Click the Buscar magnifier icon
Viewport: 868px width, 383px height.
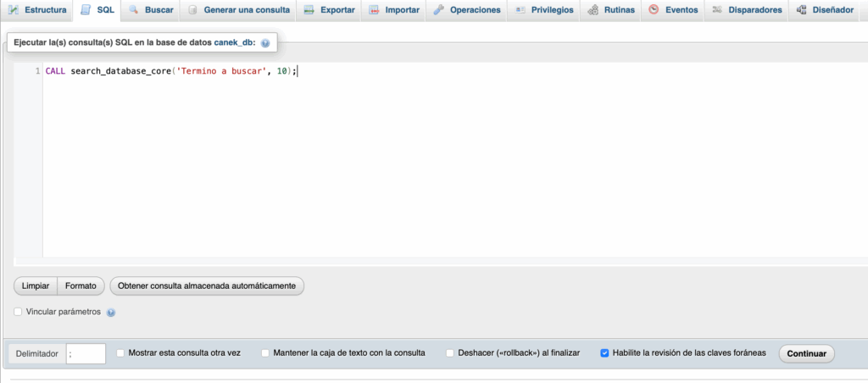[133, 10]
